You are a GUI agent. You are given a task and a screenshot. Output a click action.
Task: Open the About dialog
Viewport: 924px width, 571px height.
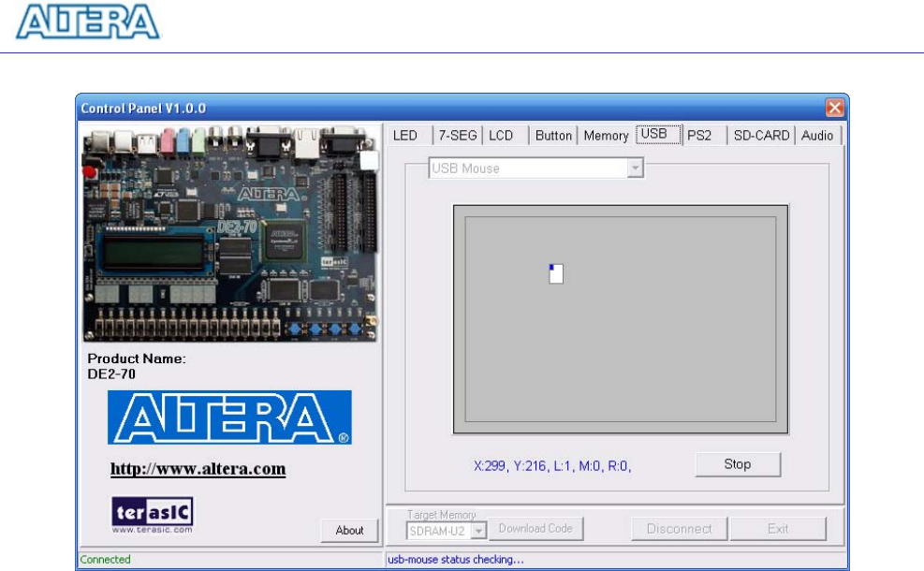[x=349, y=531]
